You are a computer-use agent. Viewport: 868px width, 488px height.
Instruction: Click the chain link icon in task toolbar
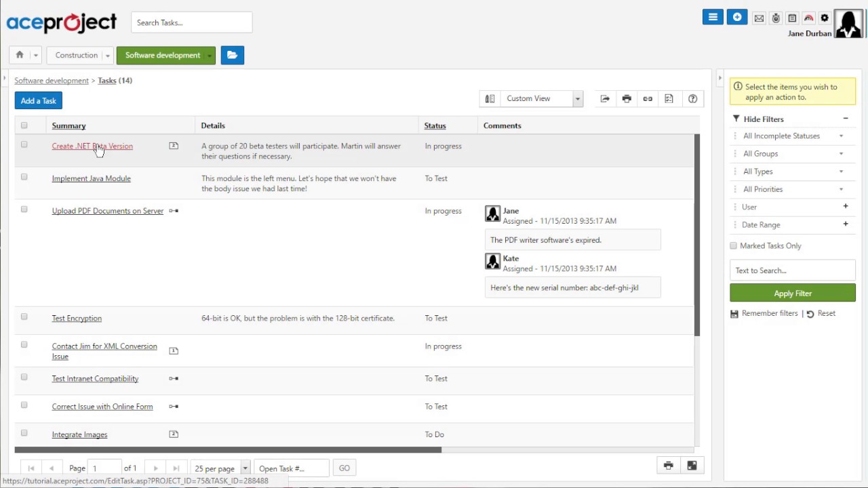coord(648,99)
